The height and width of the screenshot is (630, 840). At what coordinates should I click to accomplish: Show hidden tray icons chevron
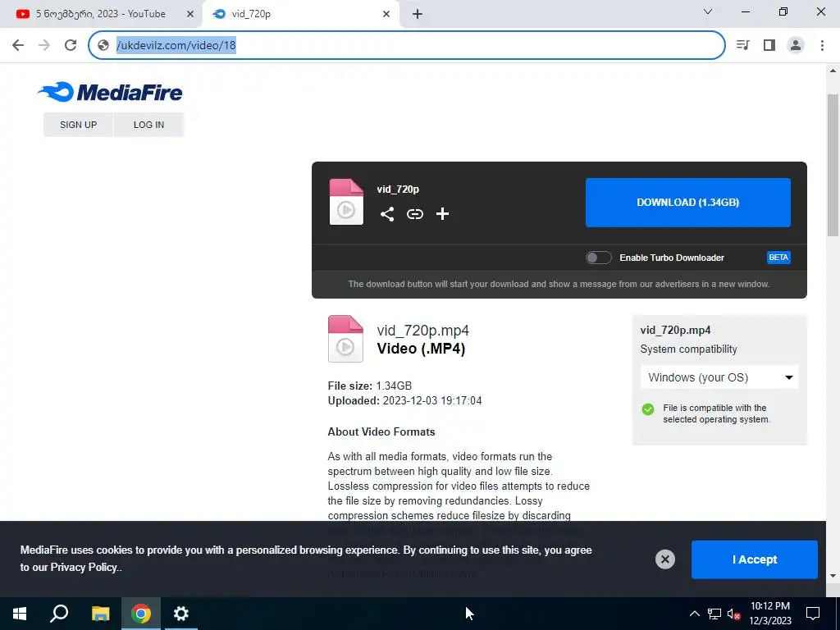[694, 614]
